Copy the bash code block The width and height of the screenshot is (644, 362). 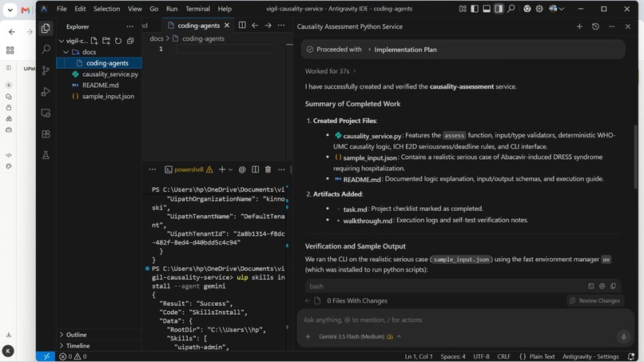(613, 286)
